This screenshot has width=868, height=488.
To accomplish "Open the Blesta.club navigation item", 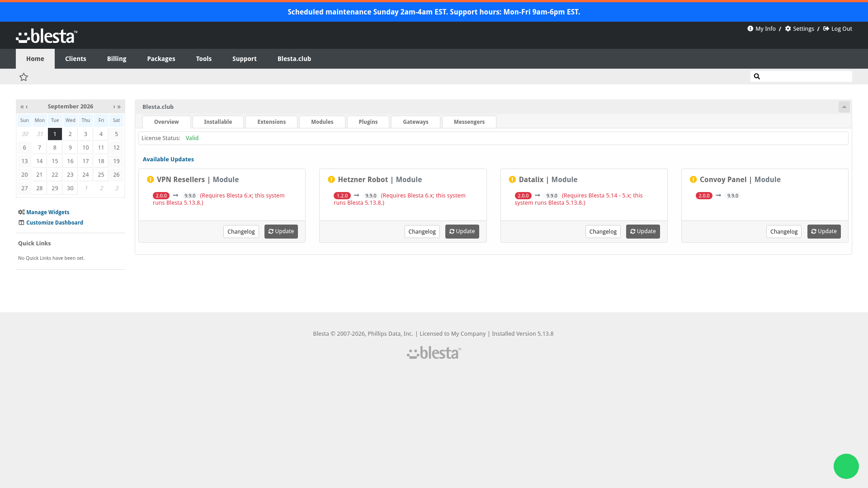I will coord(294,59).
